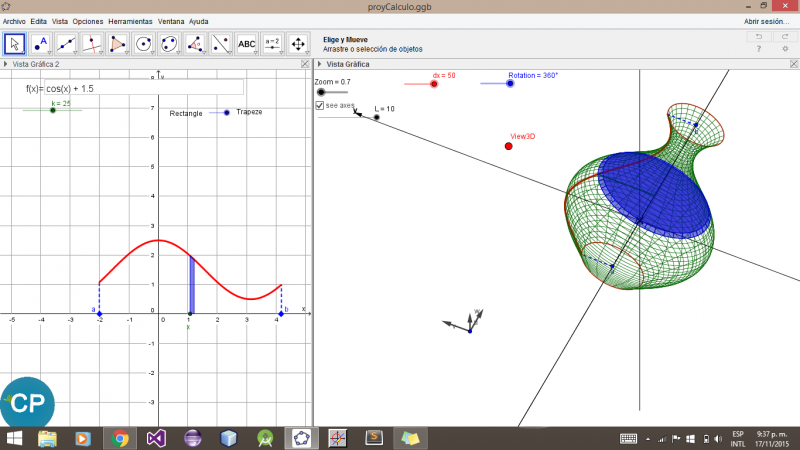Click the Zoom = 0.7 slider handle
Image resolution: width=800 pixels, height=450 pixels.
[x=321, y=92]
